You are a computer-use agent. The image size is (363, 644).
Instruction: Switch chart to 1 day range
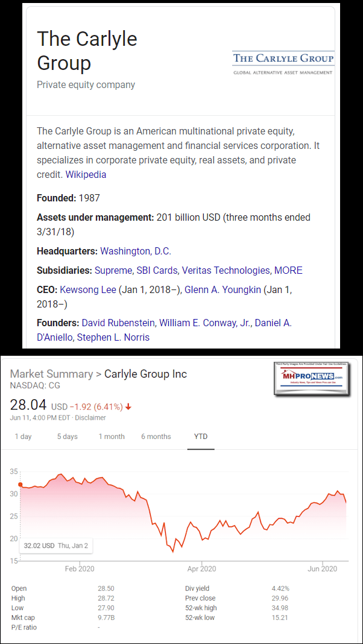(x=23, y=437)
